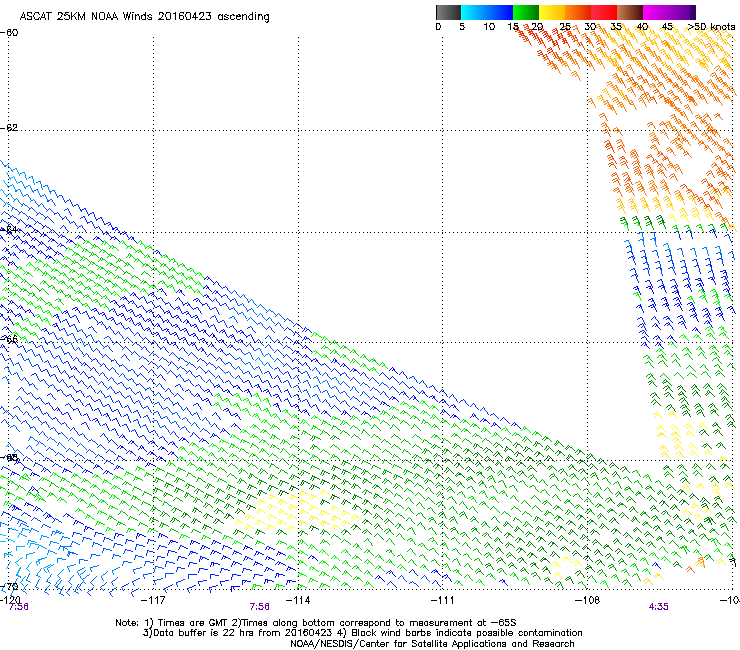Click the purple pass time '7:56'
Screen dimensions: 740x650
(260, 607)
